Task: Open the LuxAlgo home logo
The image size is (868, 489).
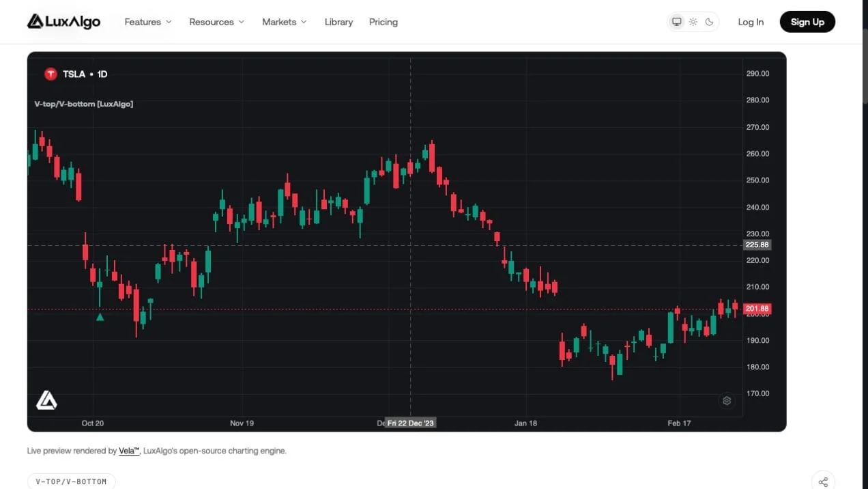Action: tap(63, 22)
